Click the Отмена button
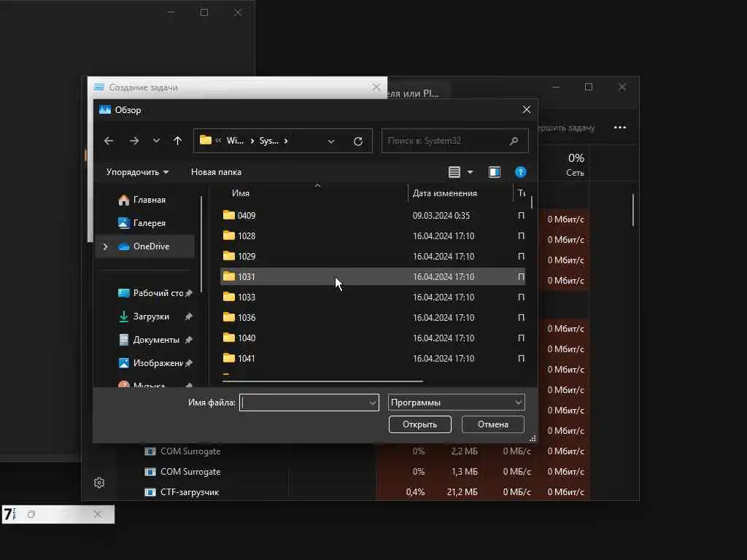Image resolution: width=747 pixels, height=560 pixels. coord(492,424)
